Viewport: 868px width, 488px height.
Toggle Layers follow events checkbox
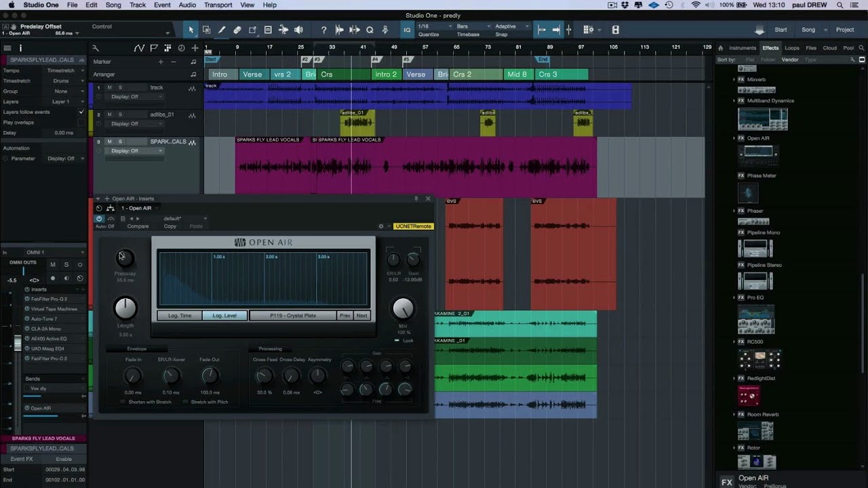pos(81,112)
